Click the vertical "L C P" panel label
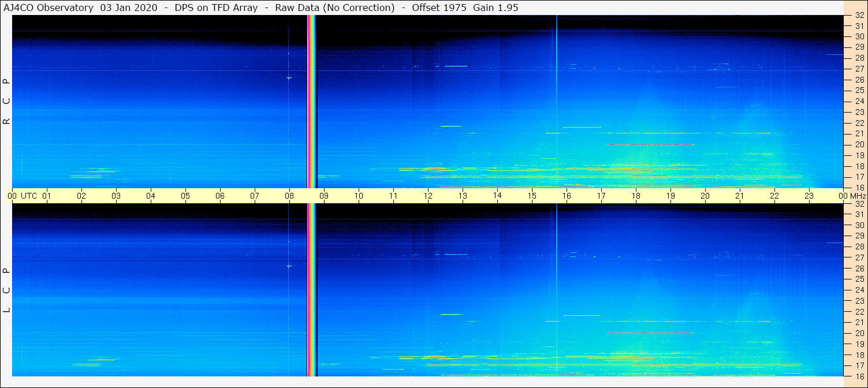Image resolution: width=868 pixels, height=388 pixels. click(7, 290)
